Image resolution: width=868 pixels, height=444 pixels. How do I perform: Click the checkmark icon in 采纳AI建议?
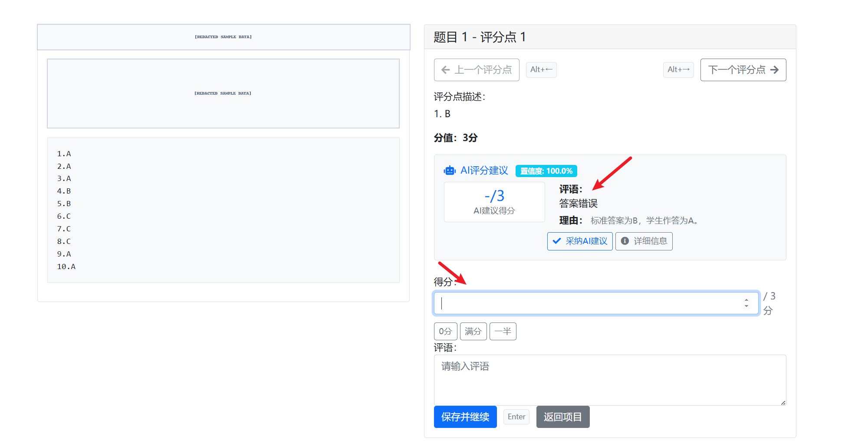click(x=557, y=241)
